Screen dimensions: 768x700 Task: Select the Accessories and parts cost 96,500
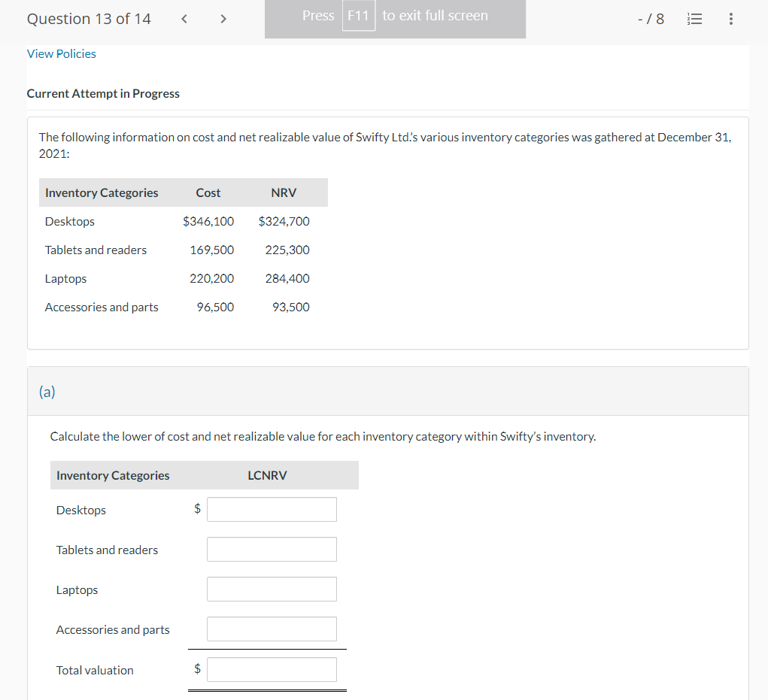pyautogui.click(x=216, y=307)
